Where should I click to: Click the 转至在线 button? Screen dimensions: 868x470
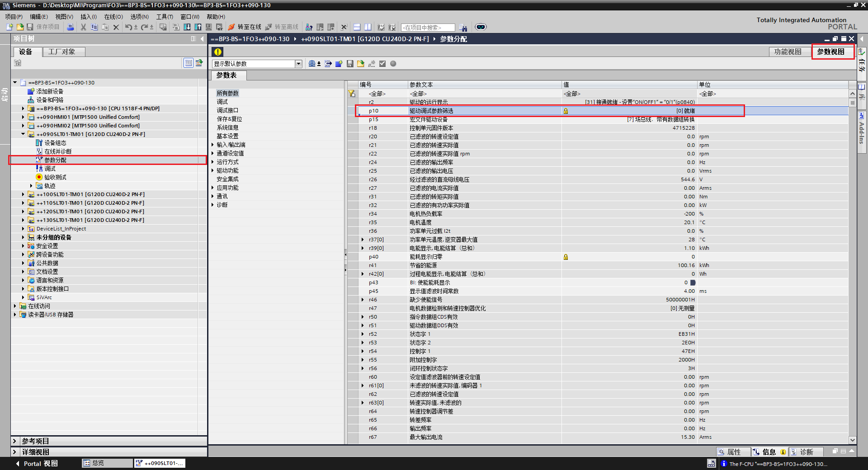[245, 27]
